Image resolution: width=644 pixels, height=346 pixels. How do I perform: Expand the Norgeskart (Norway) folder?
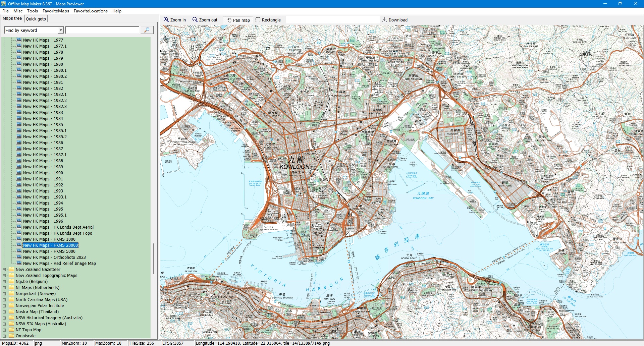coord(4,294)
